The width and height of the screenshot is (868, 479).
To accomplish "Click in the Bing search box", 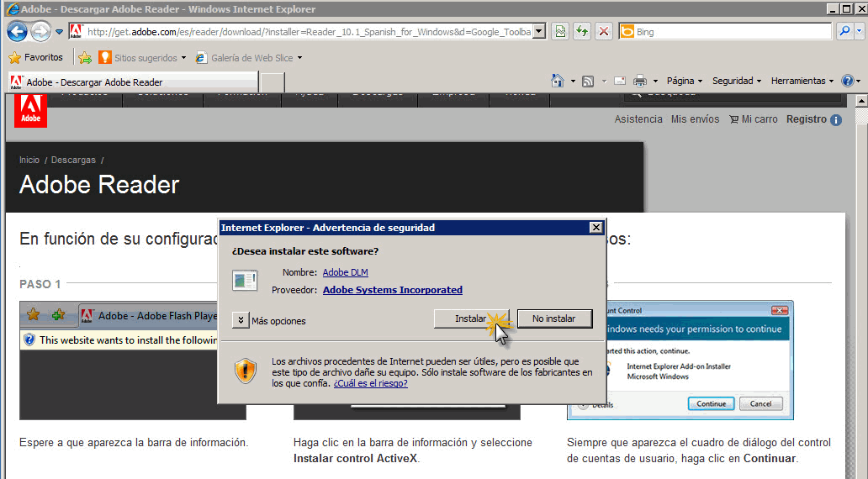I will (x=725, y=32).
